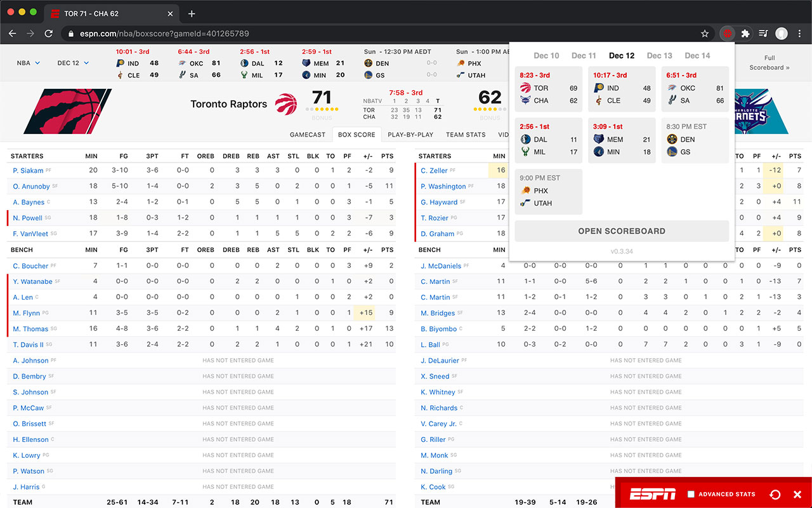Bookmark the page using the star icon

(705, 34)
